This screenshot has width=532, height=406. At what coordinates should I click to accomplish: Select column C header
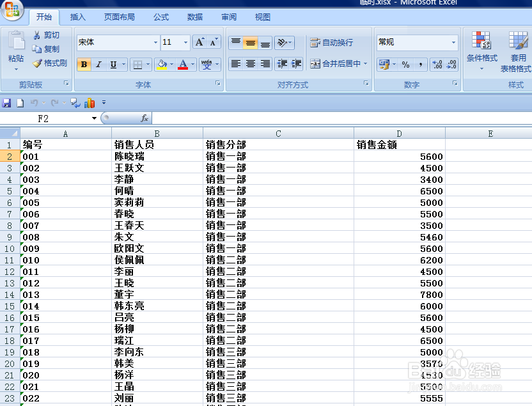click(x=278, y=134)
